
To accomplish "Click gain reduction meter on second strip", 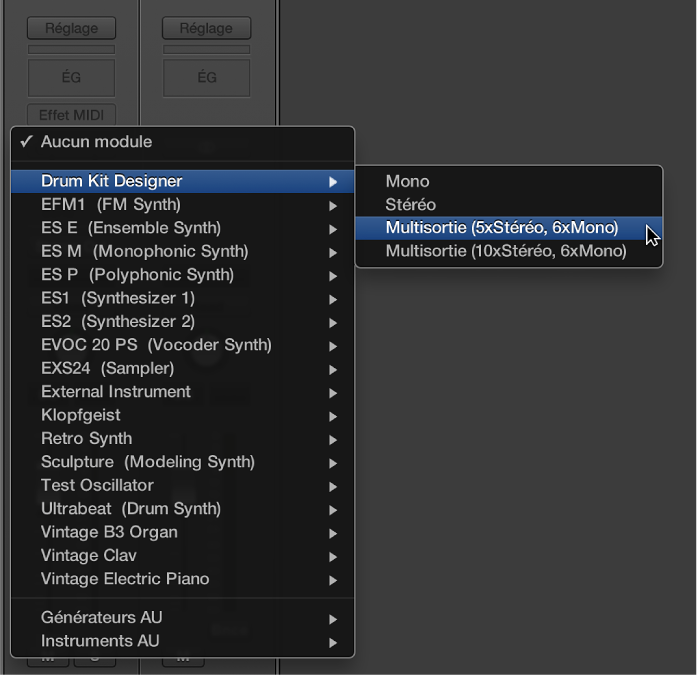I will 207,49.
